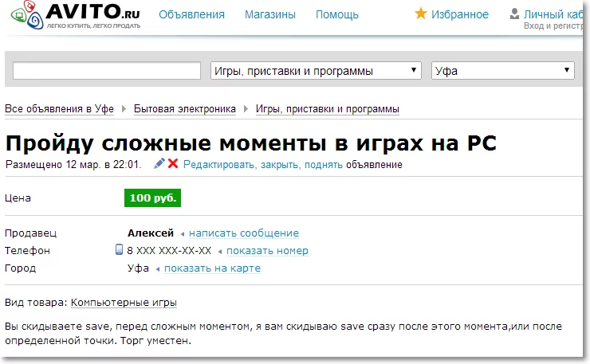
Task: Click the red X close-listing icon
Action: (173, 163)
